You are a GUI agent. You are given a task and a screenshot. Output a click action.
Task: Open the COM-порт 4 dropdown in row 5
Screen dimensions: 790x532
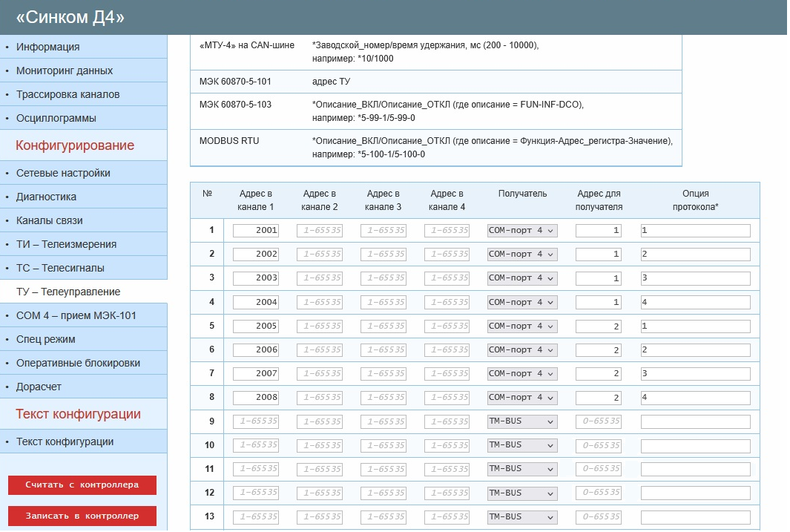(x=521, y=326)
